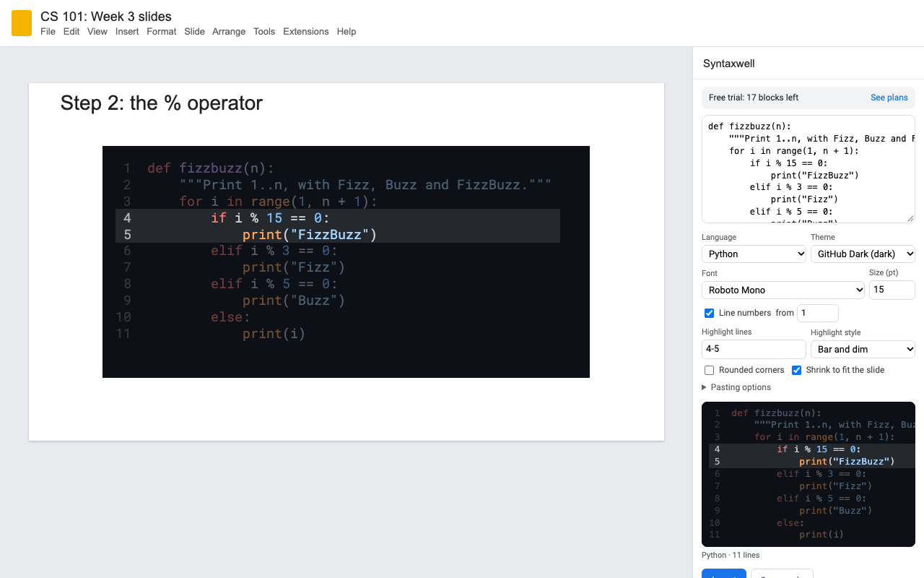
Task: Click the 'Size (pt)' label
Action: (x=884, y=272)
